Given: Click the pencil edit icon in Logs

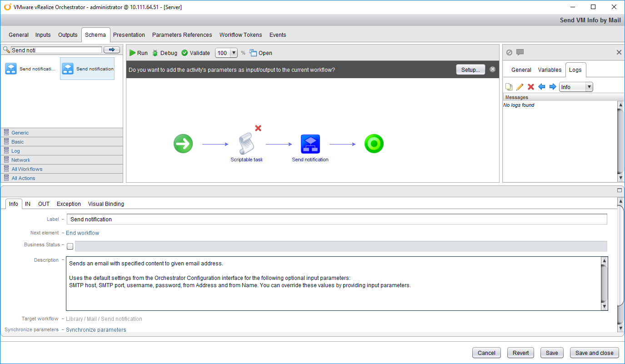Looking at the screenshot, I should 520,87.
